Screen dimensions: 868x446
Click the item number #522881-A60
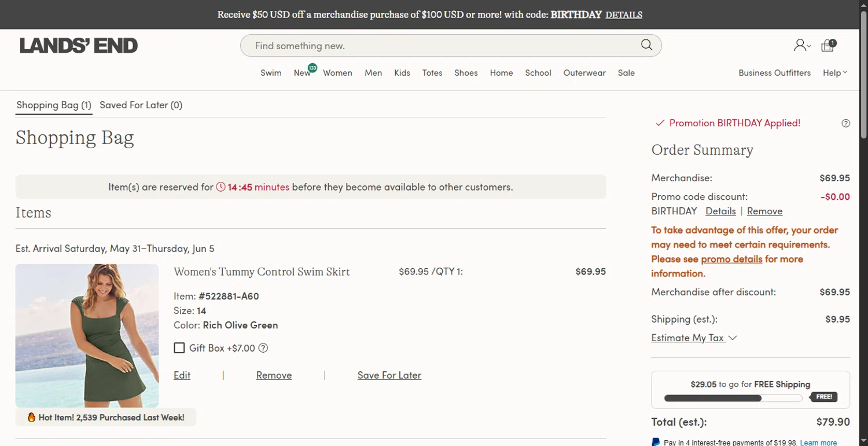[x=229, y=296]
